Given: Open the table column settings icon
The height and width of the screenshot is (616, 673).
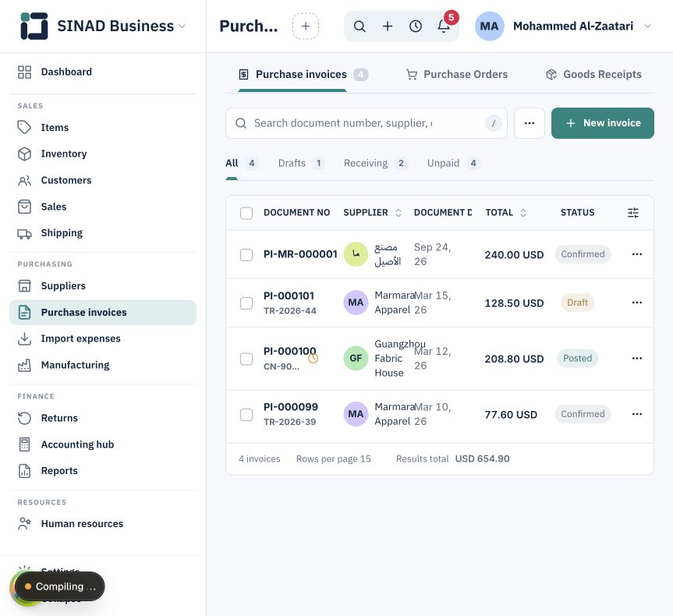Looking at the screenshot, I should click(633, 213).
